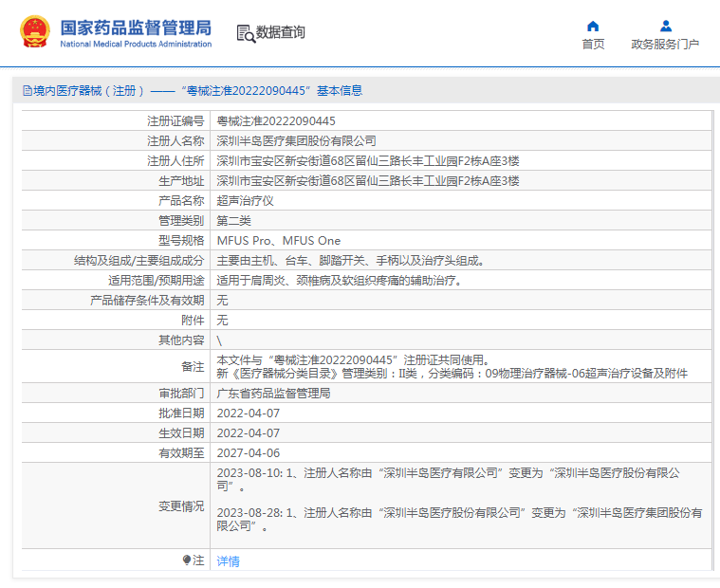The width and height of the screenshot is (720, 588).
Task: Click backslash value in 其他内容 row
Action: click(219, 340)
